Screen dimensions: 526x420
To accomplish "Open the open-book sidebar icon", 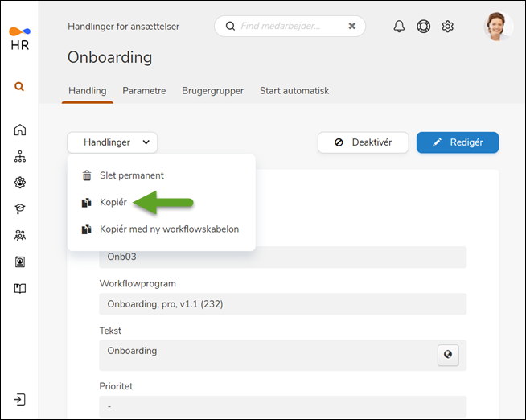I will tap(20, 288).
